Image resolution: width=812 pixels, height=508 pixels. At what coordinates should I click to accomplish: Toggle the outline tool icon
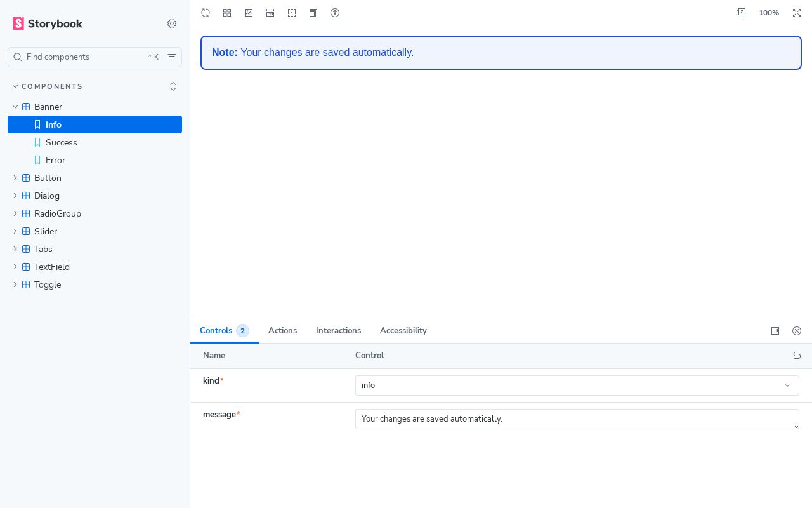coord(292,13)
